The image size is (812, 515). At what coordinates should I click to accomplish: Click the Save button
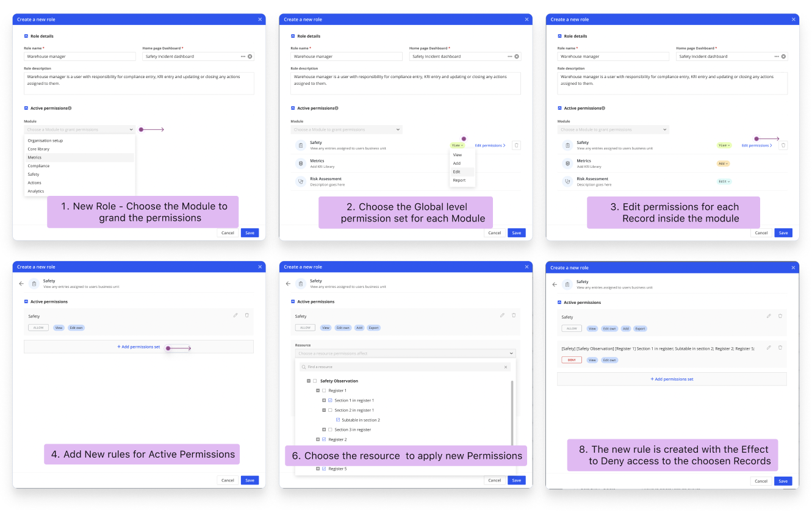click(250, 232)
